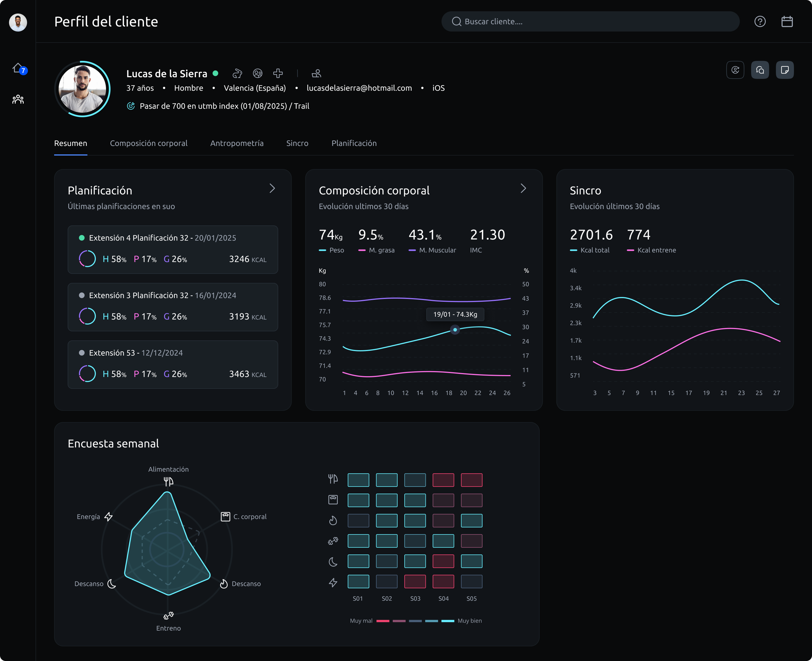Go to home with notification badge
This screenshot has height=661, width=812.
[18, 68]
